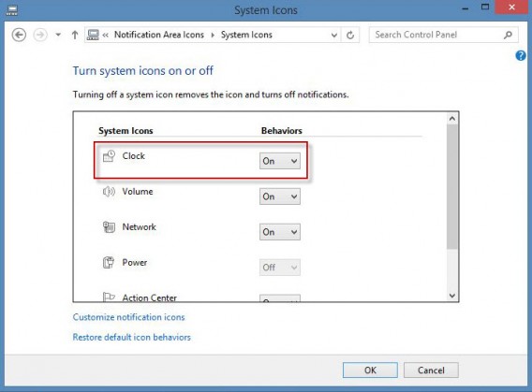Viewport: 532px width, 392px height.
Task: Go up one level with the Up arrow
Action: click(75, 35)
